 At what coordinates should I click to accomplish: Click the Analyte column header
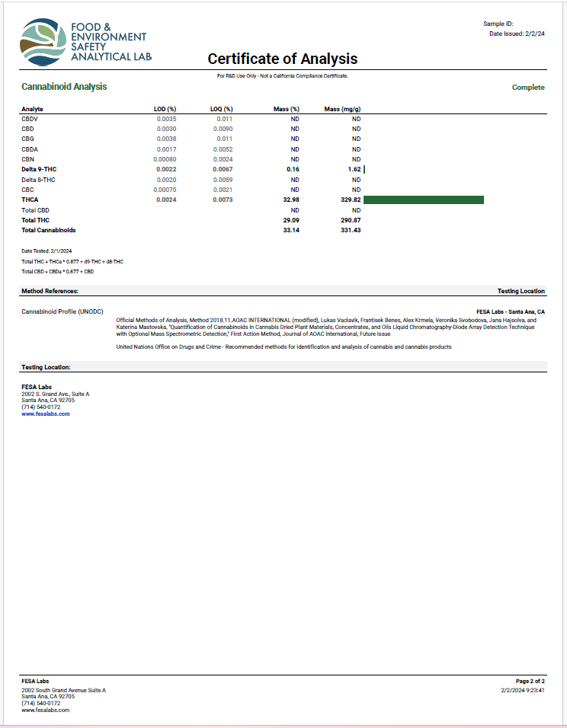[33, 109]
